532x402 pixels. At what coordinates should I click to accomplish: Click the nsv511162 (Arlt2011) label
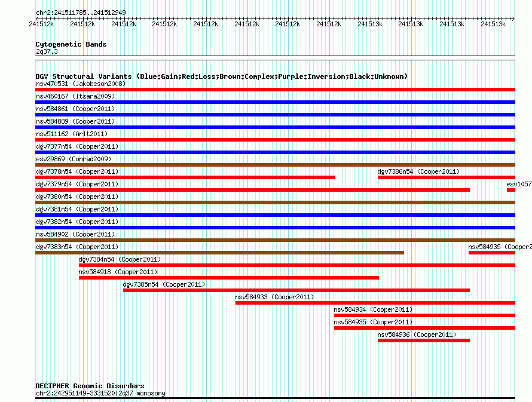[x=72, y=134]
